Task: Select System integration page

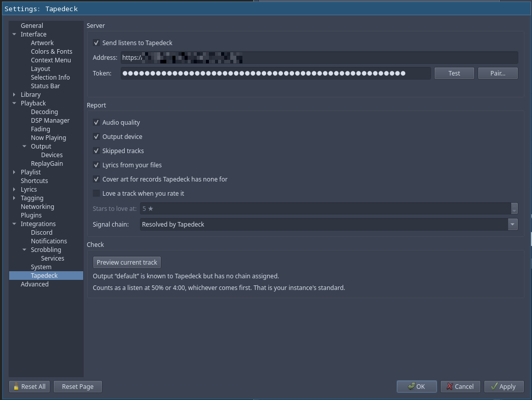Action: pyautogui.click(x=41, y=267)
